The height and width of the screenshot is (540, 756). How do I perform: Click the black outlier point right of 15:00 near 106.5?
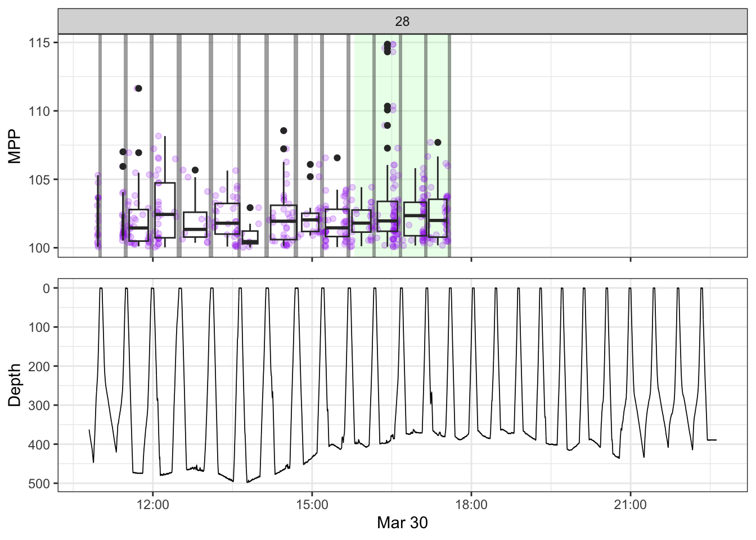(x=337, y=158)
